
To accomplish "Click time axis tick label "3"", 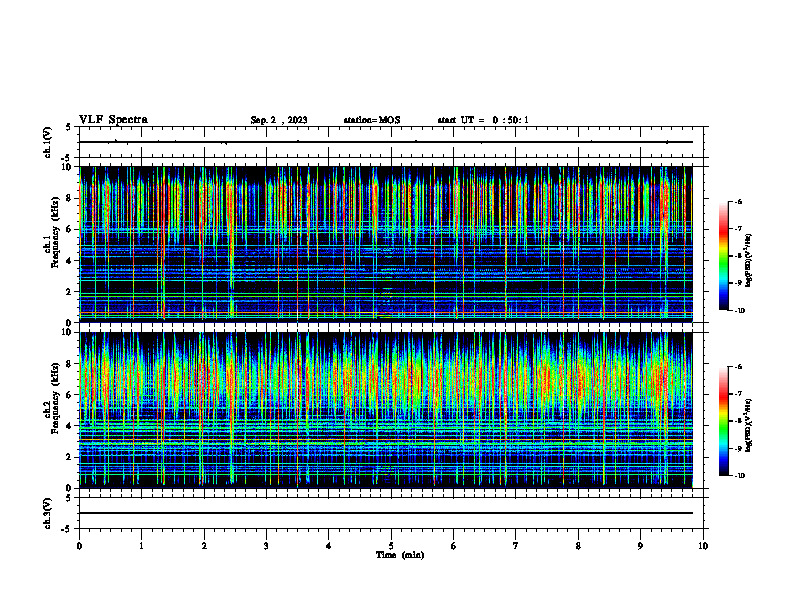I will (x=266, y=546).
